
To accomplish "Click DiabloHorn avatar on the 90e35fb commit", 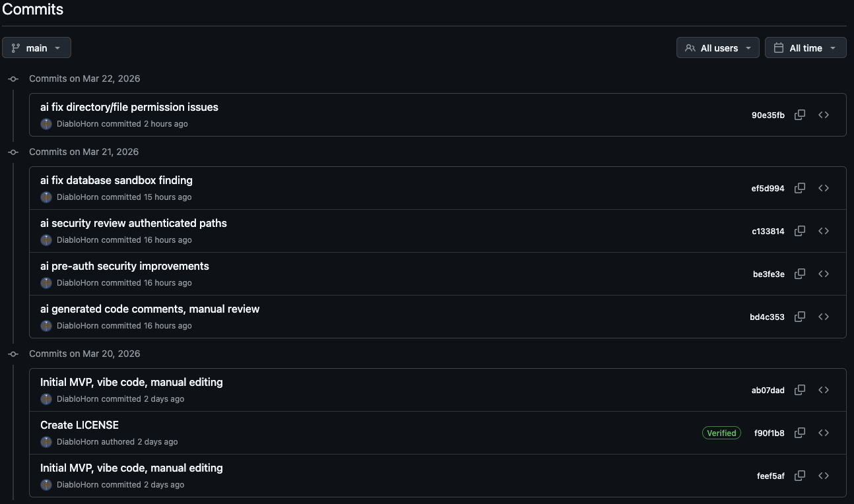I will (46, 124).
